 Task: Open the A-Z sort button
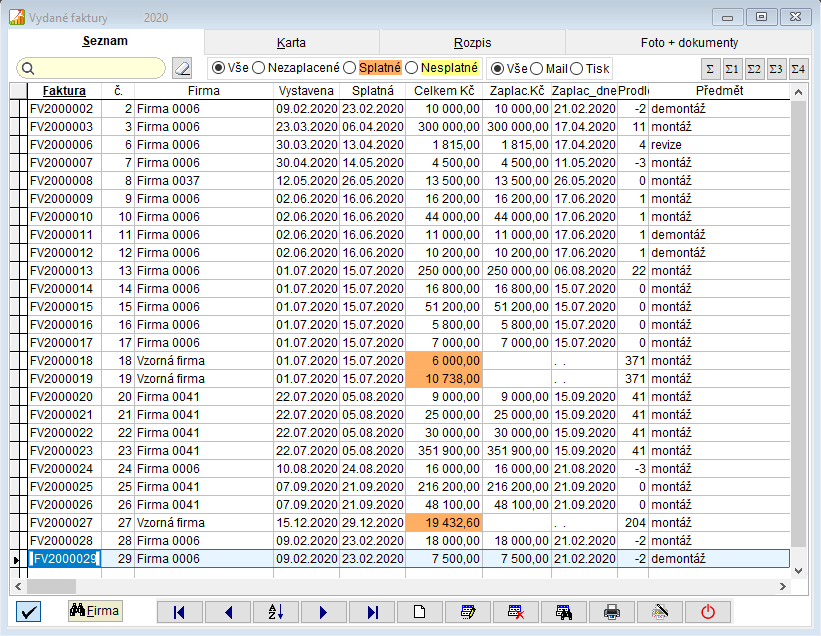pos(276,612)
